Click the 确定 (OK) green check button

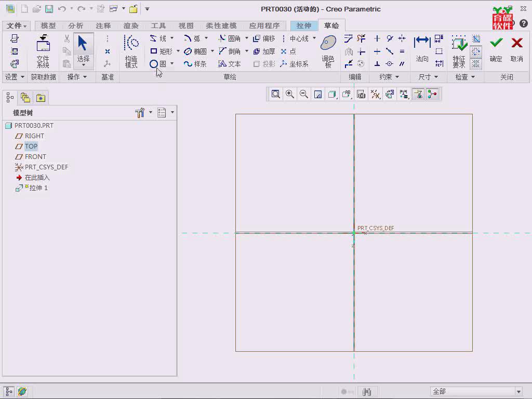496,49
